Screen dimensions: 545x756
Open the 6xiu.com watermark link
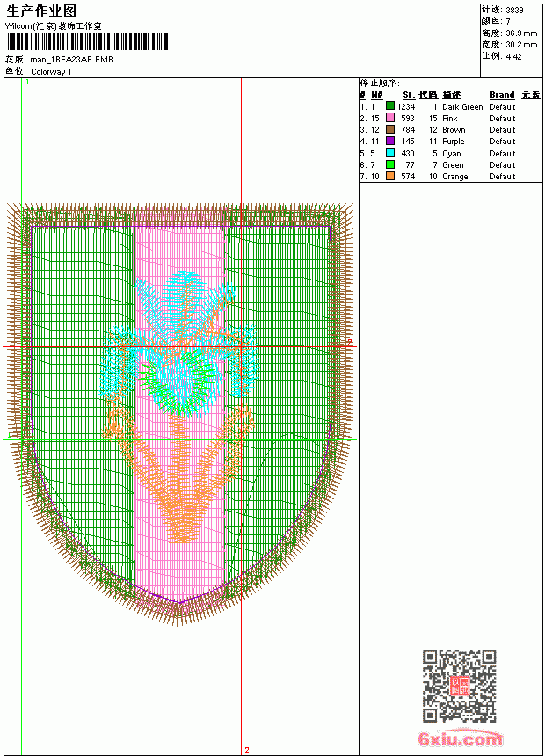coord(460,738)
